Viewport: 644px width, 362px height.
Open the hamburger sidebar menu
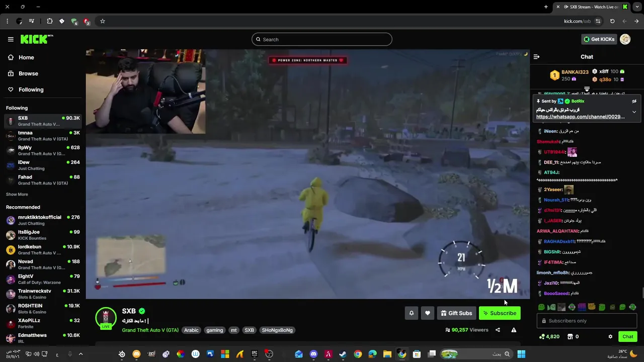click(x=11, y=39)
